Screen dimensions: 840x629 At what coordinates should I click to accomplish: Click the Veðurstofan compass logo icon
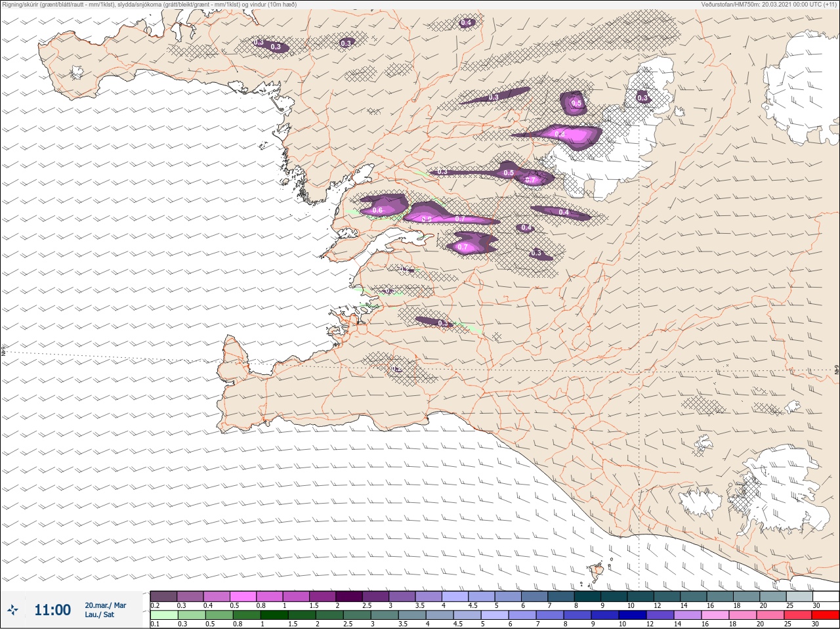12,610
